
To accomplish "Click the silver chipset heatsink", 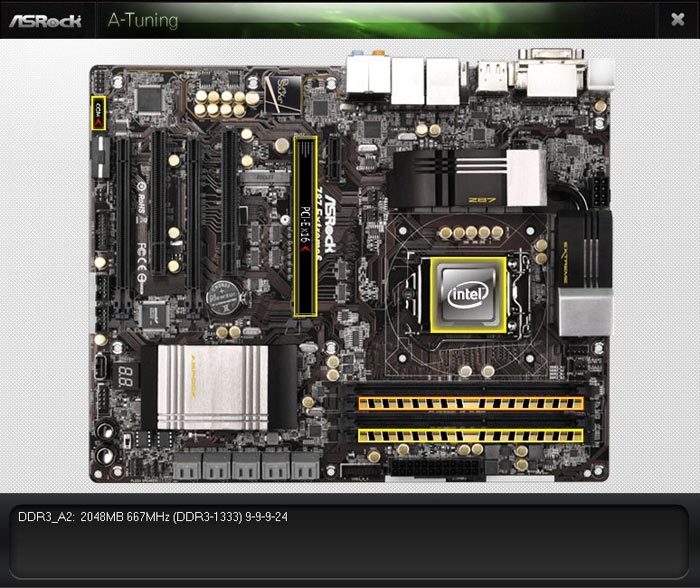I will (x=212, y=388).
